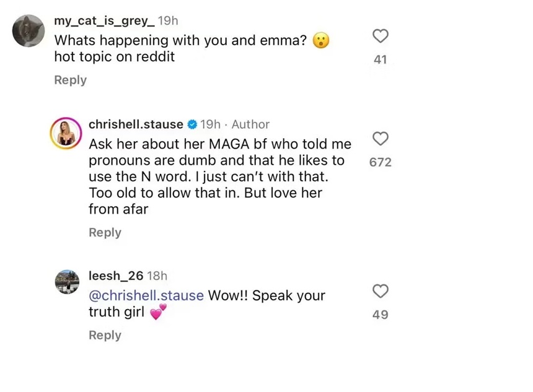
Task: Go to leesh_26's profile via username
Action: coord(116,276)
